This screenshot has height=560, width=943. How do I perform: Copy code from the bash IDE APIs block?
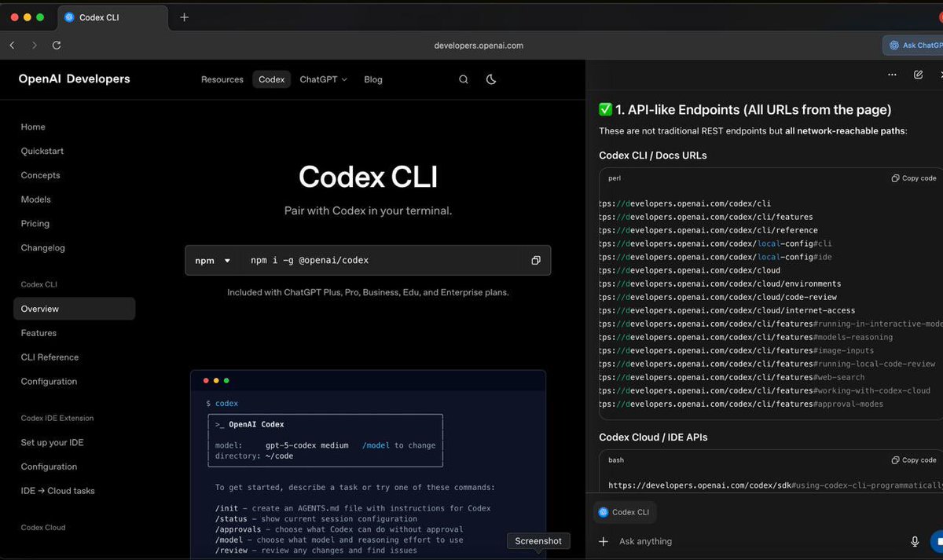click(913, 459)
